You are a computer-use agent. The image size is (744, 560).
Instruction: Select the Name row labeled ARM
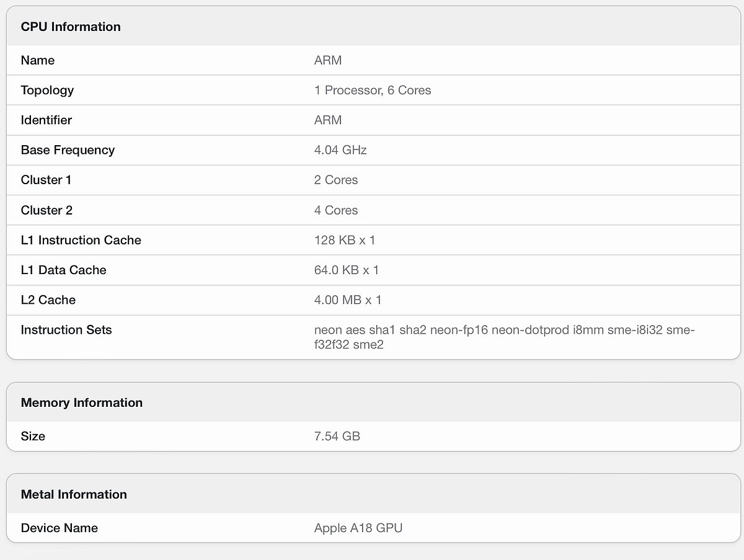pyautogui.click(x=328, y=60)
